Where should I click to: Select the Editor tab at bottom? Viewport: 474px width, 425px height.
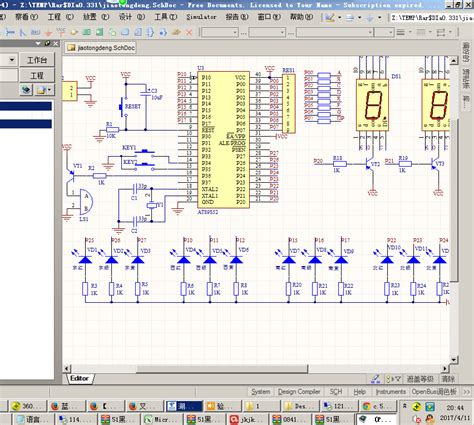[80, 378]
